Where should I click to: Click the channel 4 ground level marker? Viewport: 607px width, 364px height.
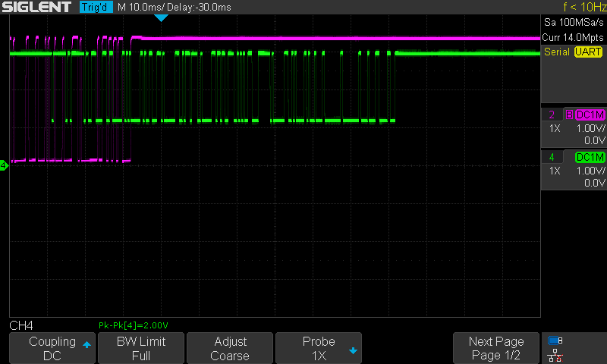4,165
